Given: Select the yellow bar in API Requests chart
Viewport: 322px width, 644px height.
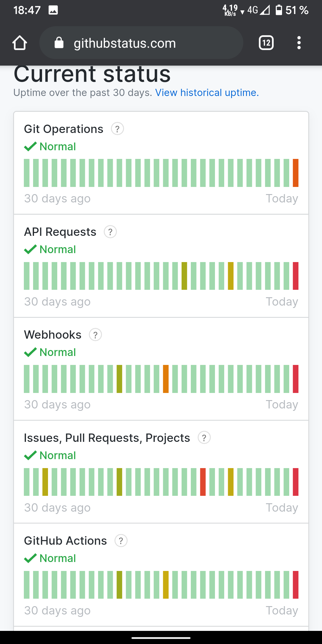Looking at the screenshot, I should pyautogui.click(x=231, y=276).
